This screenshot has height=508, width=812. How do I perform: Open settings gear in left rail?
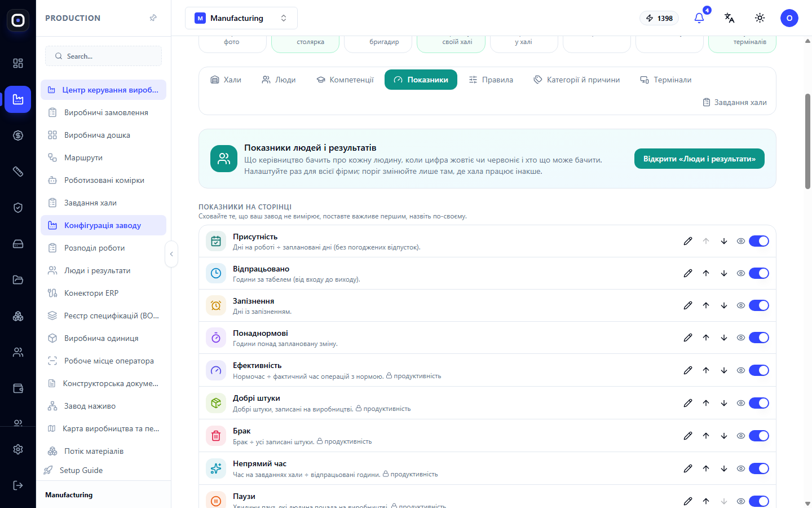click(x=18, y=449)
